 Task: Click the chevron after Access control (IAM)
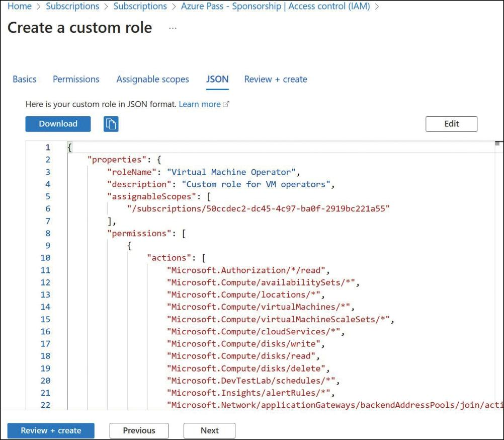[377, 7]
